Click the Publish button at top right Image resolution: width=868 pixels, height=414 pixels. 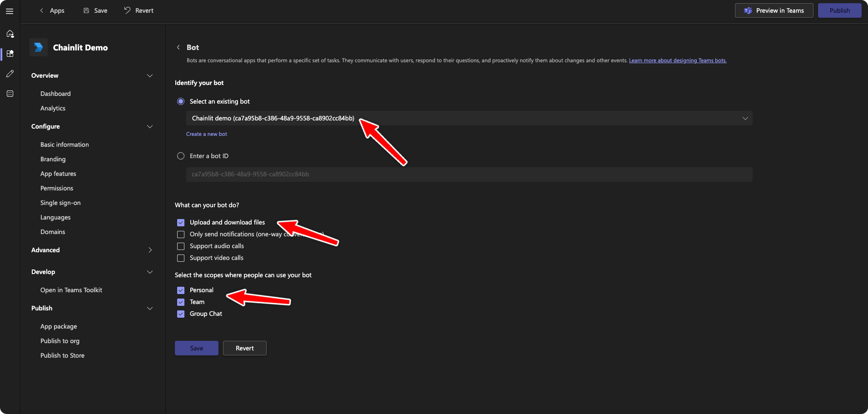point(839,10)
